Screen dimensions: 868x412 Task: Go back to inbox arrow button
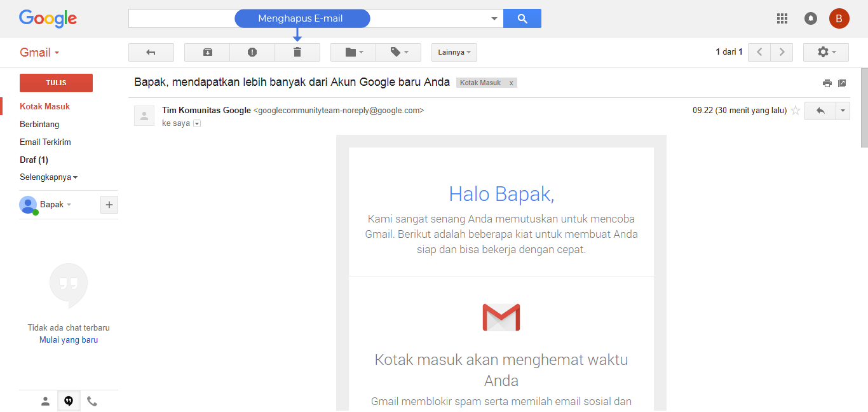pos(151,52)
